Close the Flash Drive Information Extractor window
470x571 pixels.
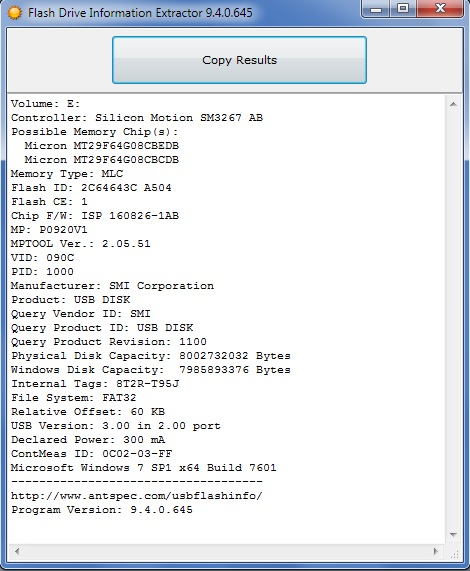440,8
